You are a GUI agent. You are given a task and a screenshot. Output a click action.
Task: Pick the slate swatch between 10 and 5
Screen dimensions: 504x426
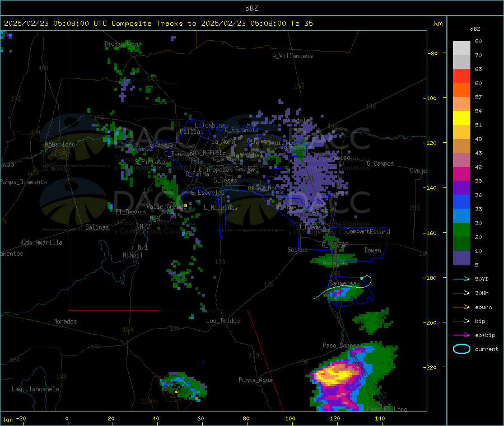click(x=461, y=258)
